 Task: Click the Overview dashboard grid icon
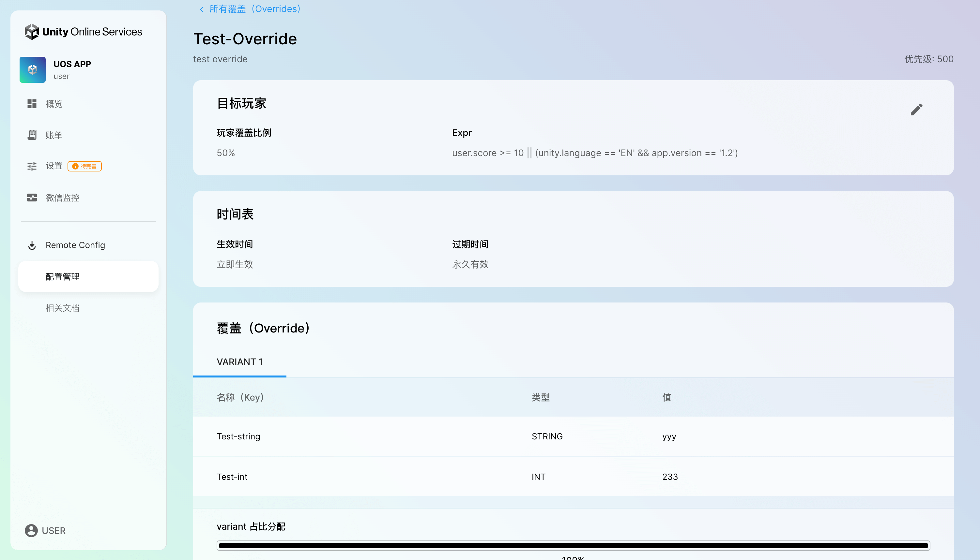click(32, 104)
